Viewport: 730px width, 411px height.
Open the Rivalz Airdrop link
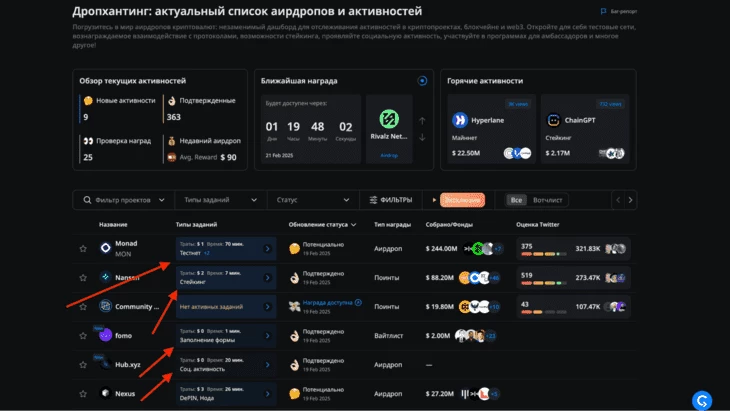[x=389, y=155]
